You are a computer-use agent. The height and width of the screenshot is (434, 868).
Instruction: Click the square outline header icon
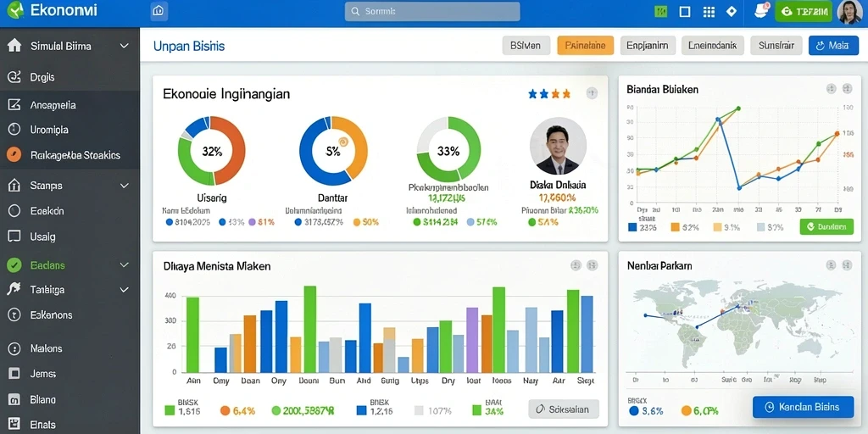[685, 11]
